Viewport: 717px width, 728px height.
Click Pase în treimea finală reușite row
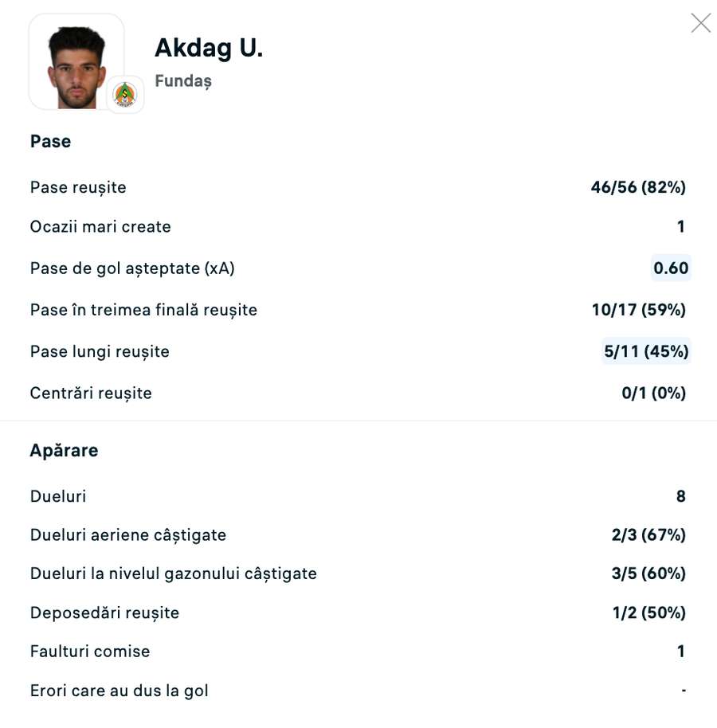(x=358, y=310)
